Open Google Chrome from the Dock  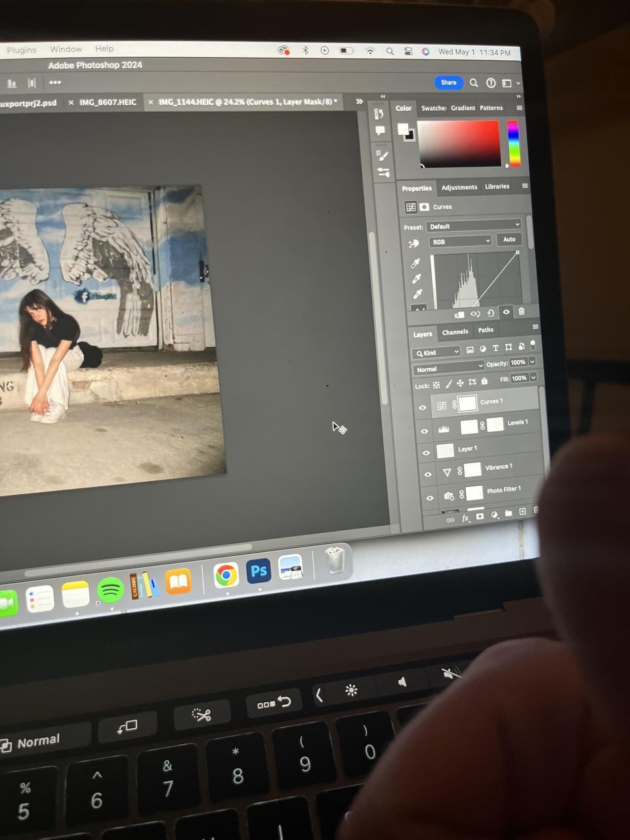(x=226, y=576)
